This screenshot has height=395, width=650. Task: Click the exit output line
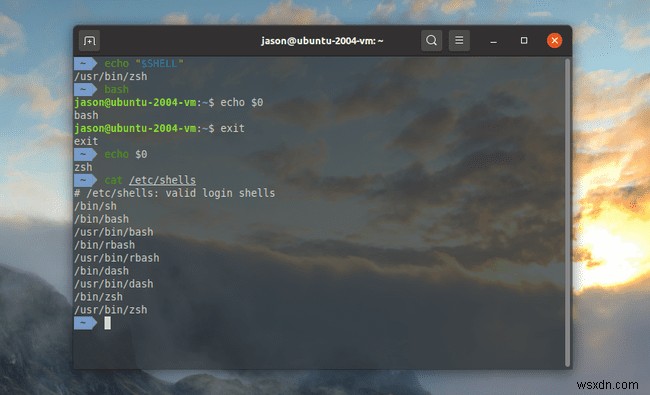86,141
